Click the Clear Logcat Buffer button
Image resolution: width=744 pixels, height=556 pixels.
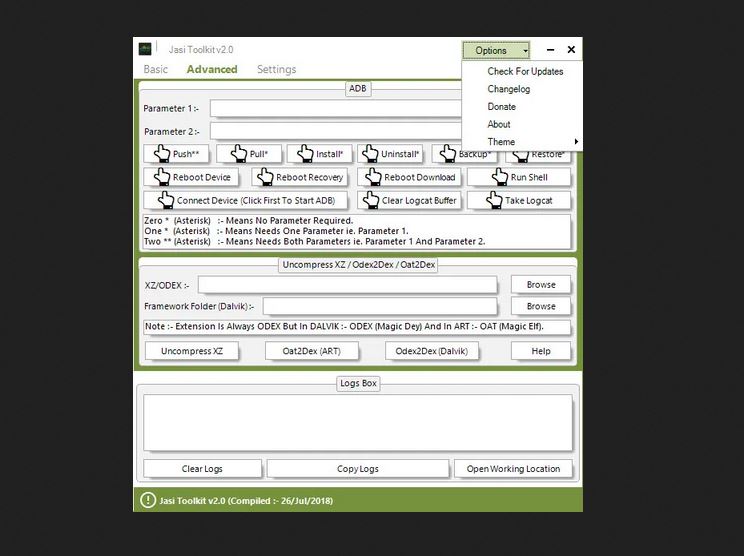[409, 200]
